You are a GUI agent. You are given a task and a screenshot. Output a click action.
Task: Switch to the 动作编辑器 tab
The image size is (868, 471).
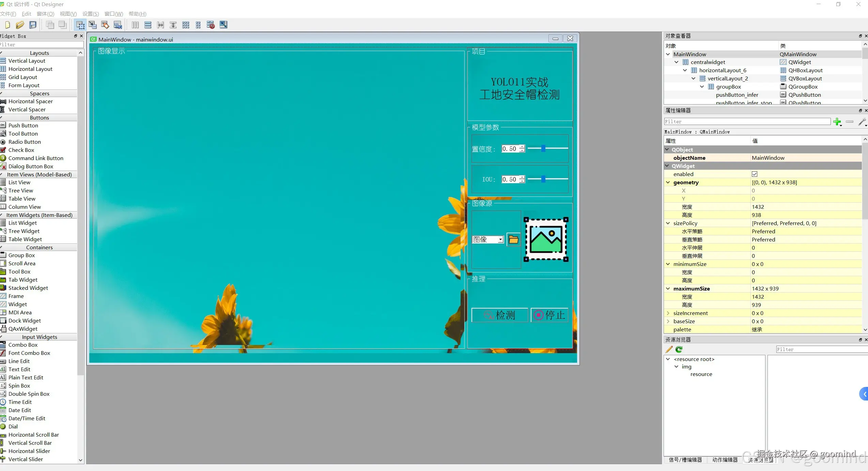coord(725,460)
